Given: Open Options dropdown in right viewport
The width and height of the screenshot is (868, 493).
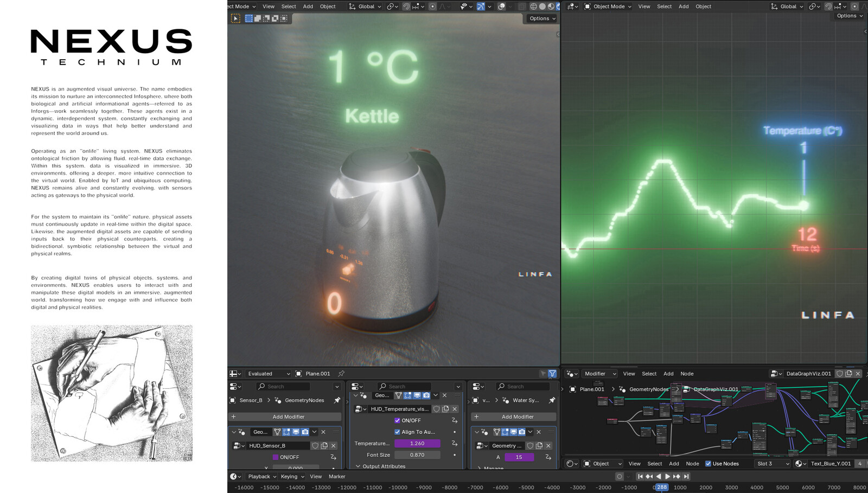Looking at the screenshot, I should point(850,16).
